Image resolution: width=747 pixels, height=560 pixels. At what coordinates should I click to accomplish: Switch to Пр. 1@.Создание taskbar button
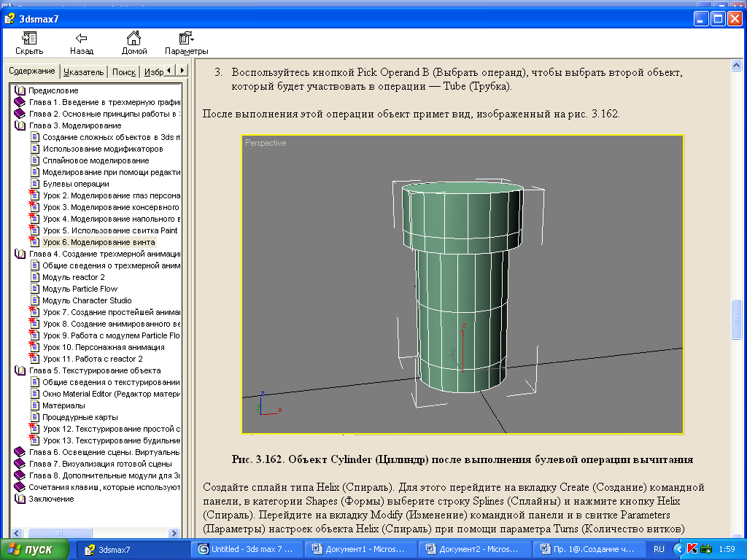click(x=589, y=549)
